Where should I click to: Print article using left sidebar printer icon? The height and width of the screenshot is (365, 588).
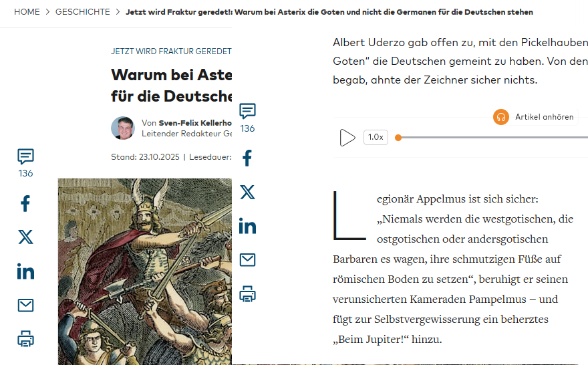[x=25, y=338]
